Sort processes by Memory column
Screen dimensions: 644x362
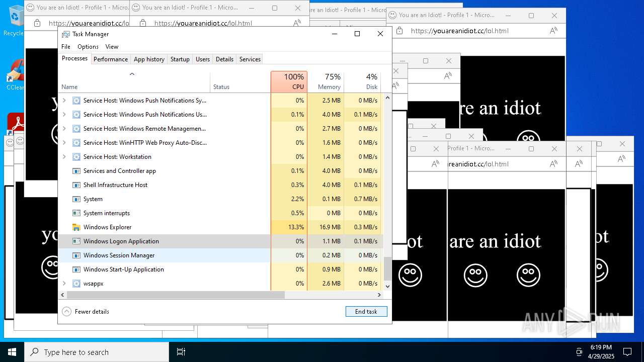click(x=326, y=82)
